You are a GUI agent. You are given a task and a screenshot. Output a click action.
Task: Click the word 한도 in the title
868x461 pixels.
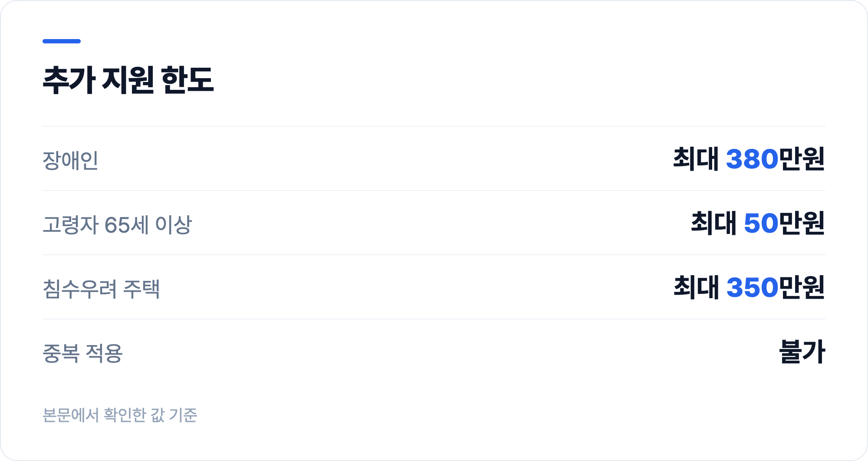tap(187, 80)
